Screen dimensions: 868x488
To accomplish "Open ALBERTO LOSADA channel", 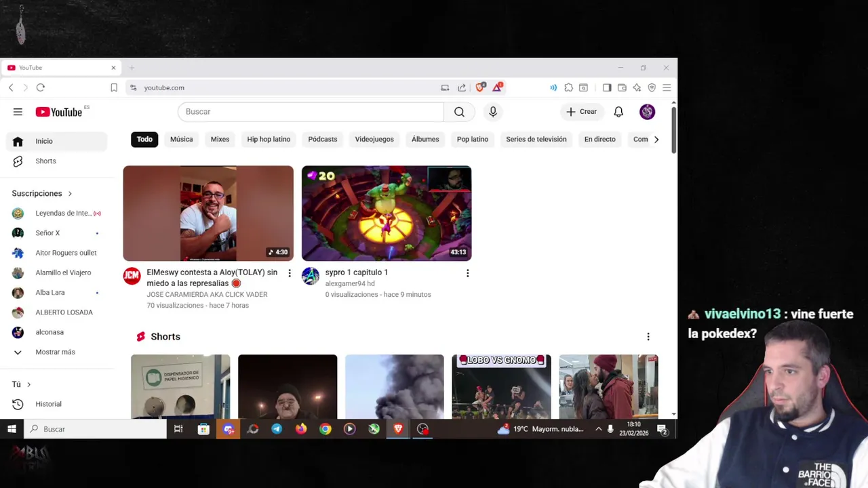I will [57, 312].
